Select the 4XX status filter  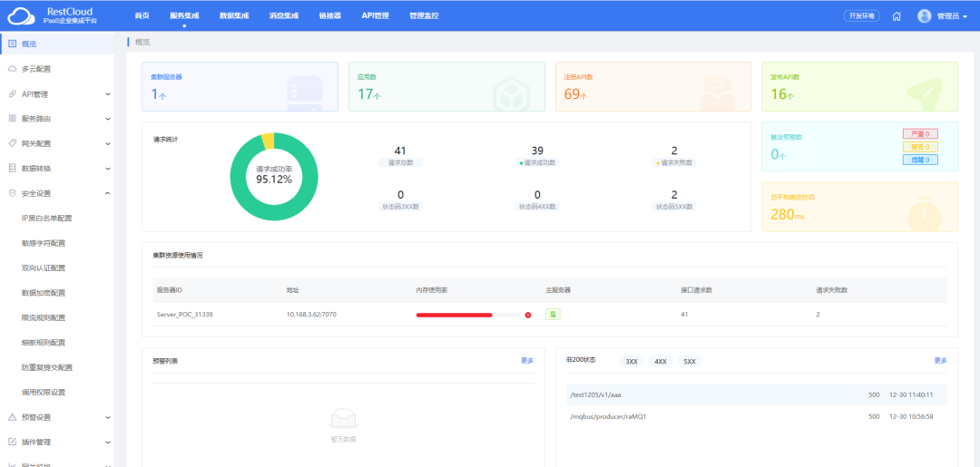click(661, 361)
